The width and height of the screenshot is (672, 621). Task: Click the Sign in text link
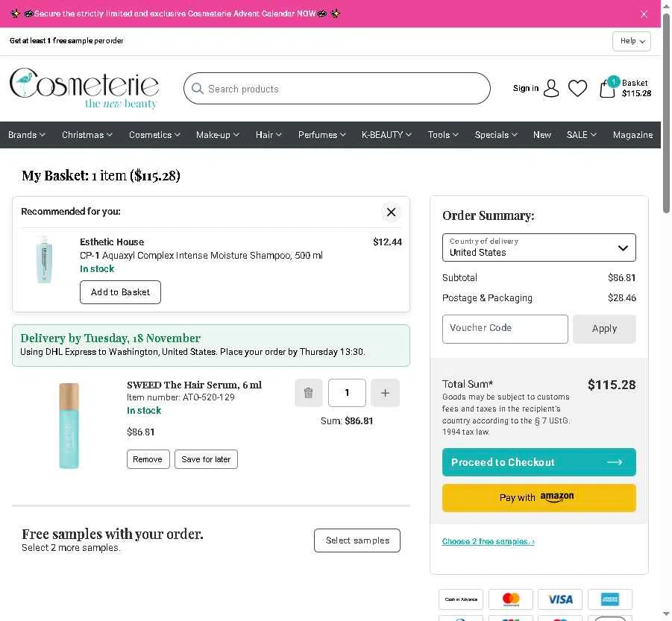525,88
